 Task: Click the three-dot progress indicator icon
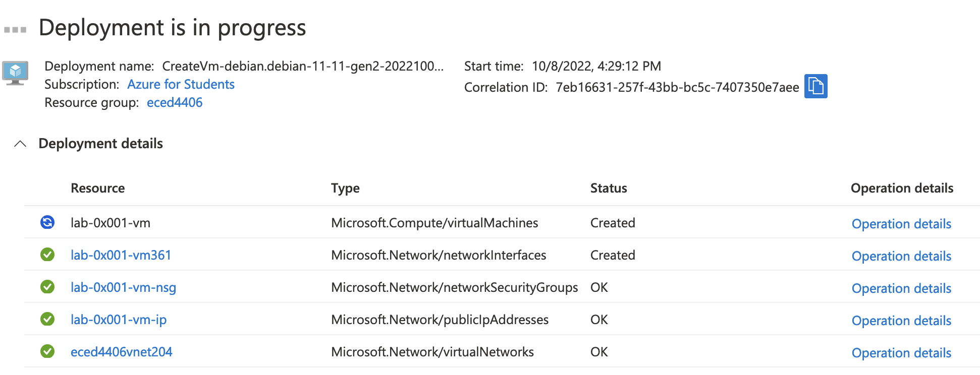coord(15,30)
